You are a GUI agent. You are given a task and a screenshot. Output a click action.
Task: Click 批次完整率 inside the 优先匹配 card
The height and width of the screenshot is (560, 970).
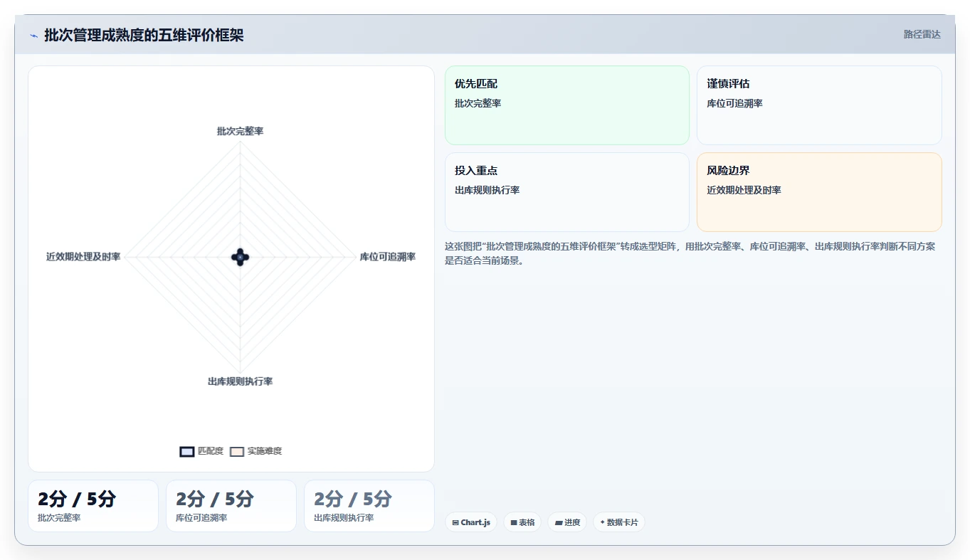[478, 103]
